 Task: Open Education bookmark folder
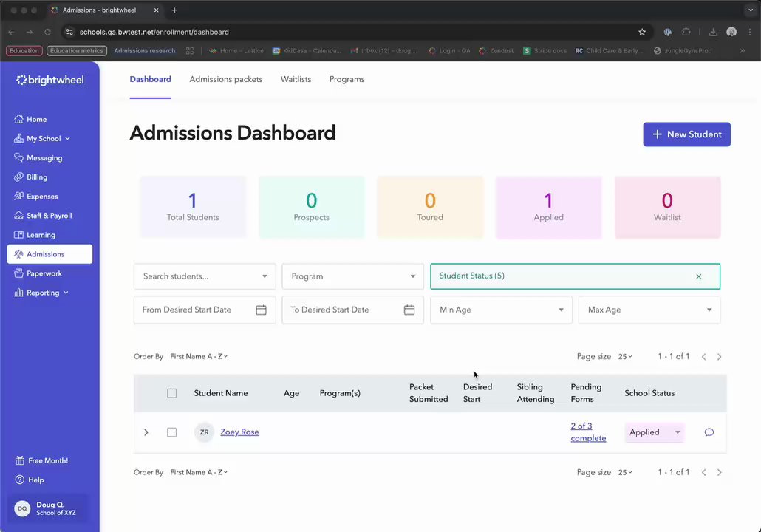coord(24,50)
